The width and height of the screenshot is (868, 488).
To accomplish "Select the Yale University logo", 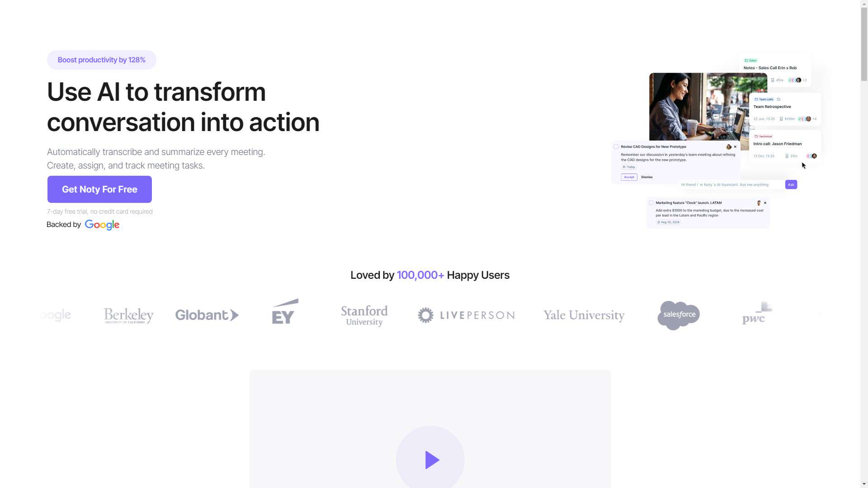I will point(584,315).
